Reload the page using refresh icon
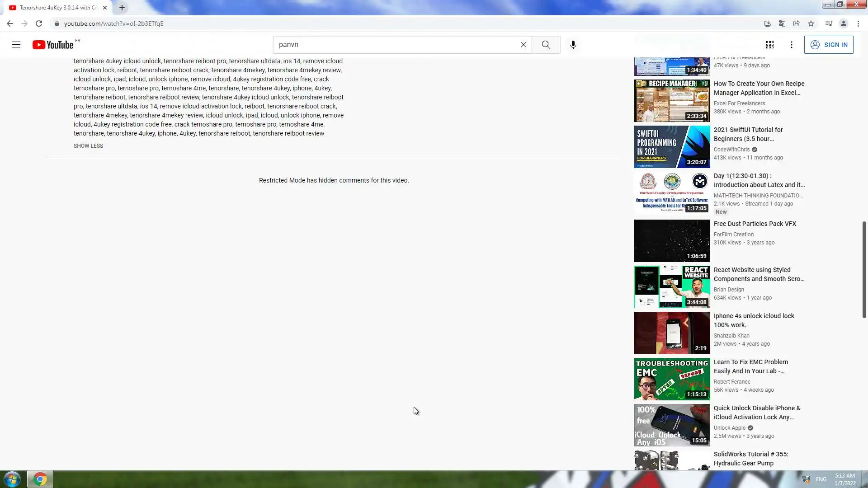This screenshot has height=488, width=868. click(x=39, y=23)
